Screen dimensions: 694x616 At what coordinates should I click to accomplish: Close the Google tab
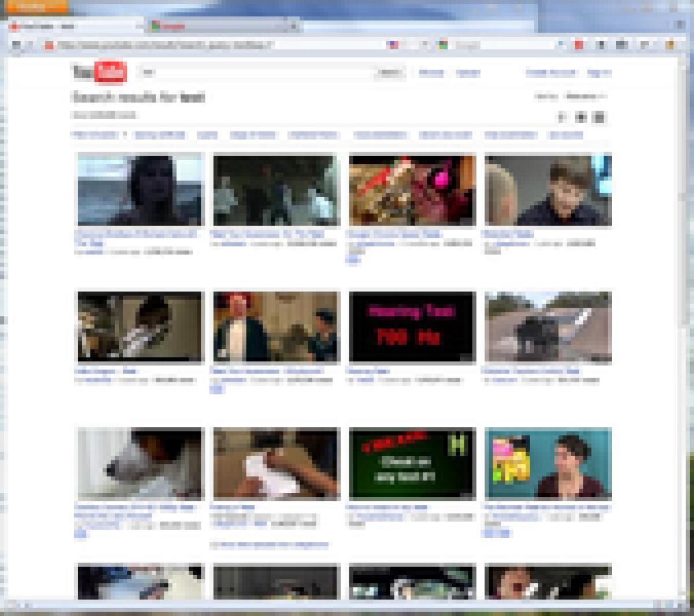(x=294, y=26)
